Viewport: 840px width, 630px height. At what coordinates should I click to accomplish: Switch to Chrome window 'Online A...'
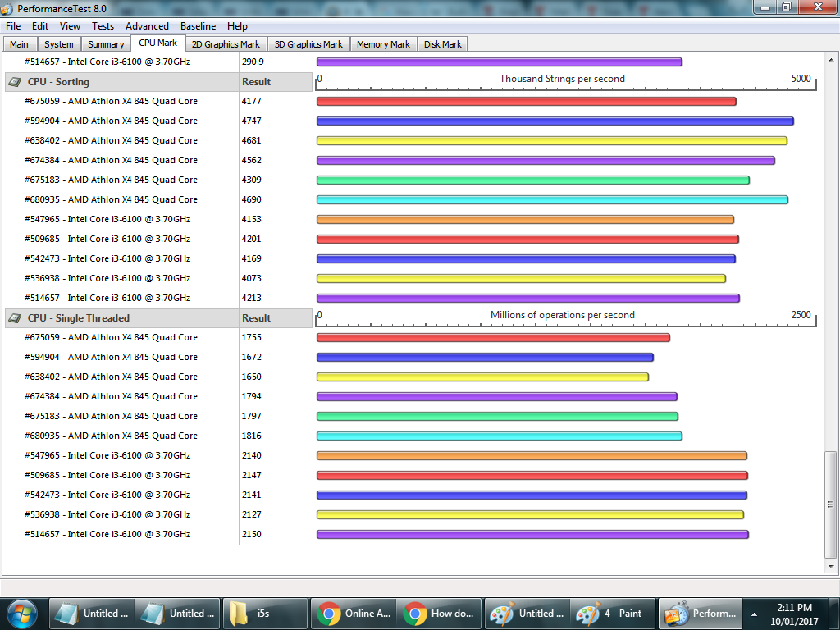click(354, 614)
